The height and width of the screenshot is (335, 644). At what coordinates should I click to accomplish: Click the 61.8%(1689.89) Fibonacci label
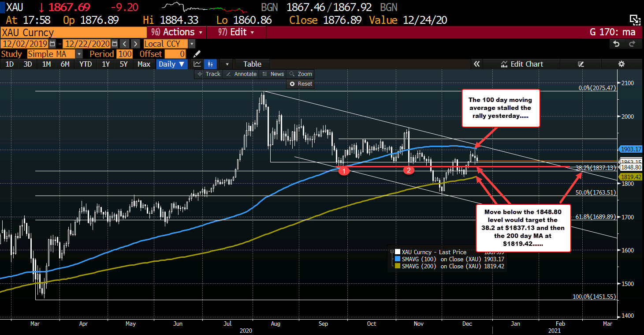596,217
